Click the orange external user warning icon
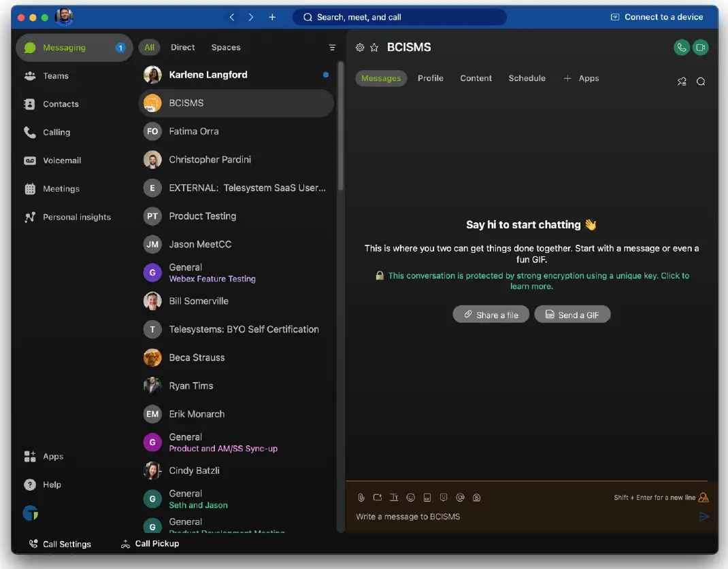 (x=704, y=498)
